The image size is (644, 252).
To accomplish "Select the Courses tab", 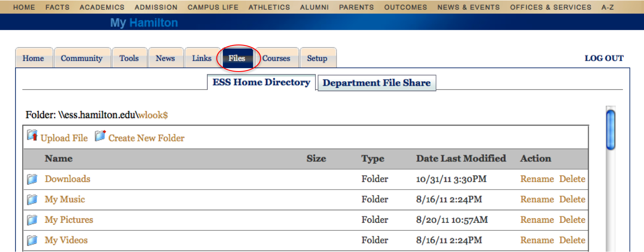I will [x=276, y=58].
